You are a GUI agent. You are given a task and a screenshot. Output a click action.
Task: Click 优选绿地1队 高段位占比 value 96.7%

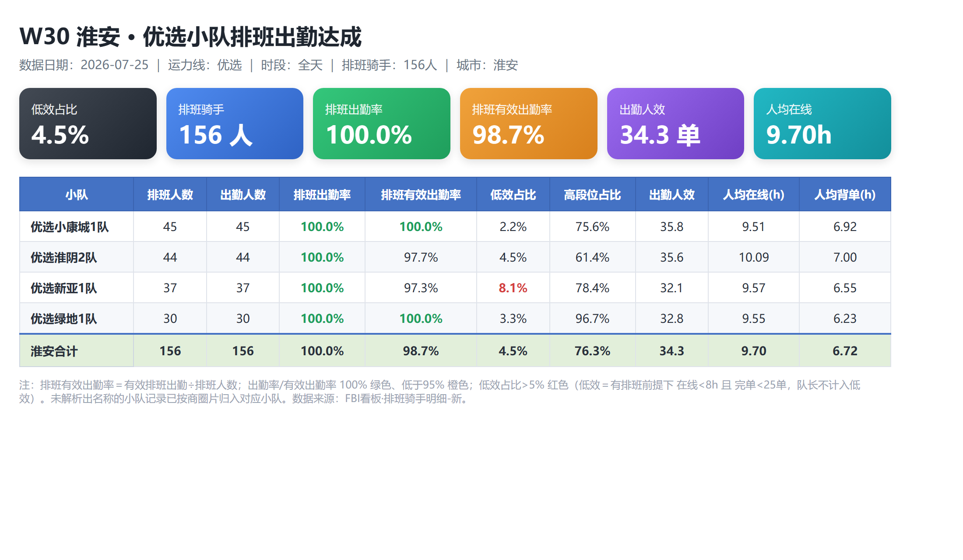click(592, 318)
